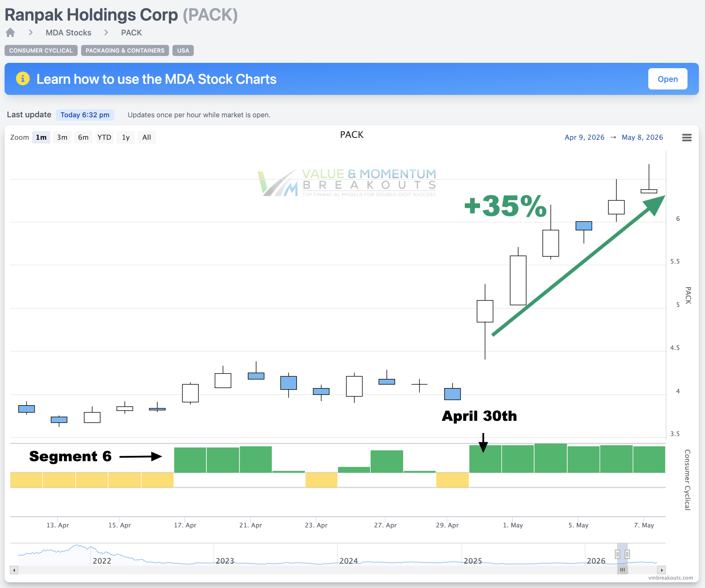Open the MDA Stocks breadcrumb link
The height and width of the screenshot is (588, 705).
coord(69,33)
